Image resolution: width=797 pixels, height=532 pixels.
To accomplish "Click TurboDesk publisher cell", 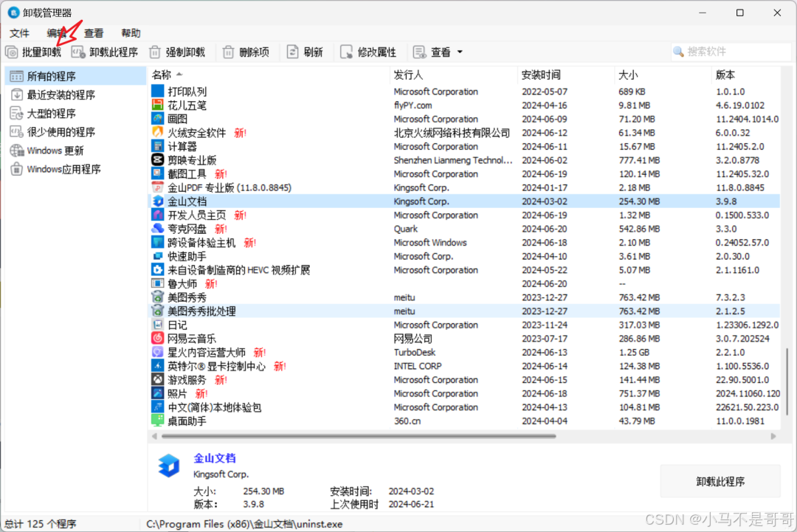I will pos(414,352).
